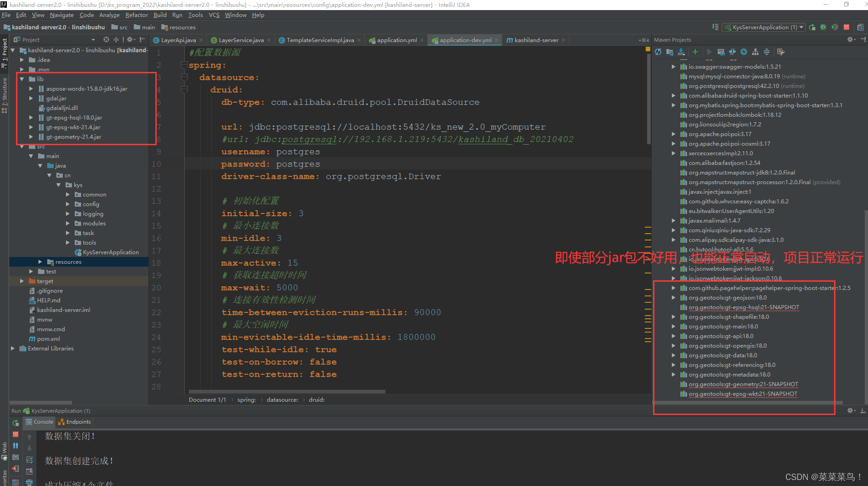Stop process with red square in Run panel

16,434
